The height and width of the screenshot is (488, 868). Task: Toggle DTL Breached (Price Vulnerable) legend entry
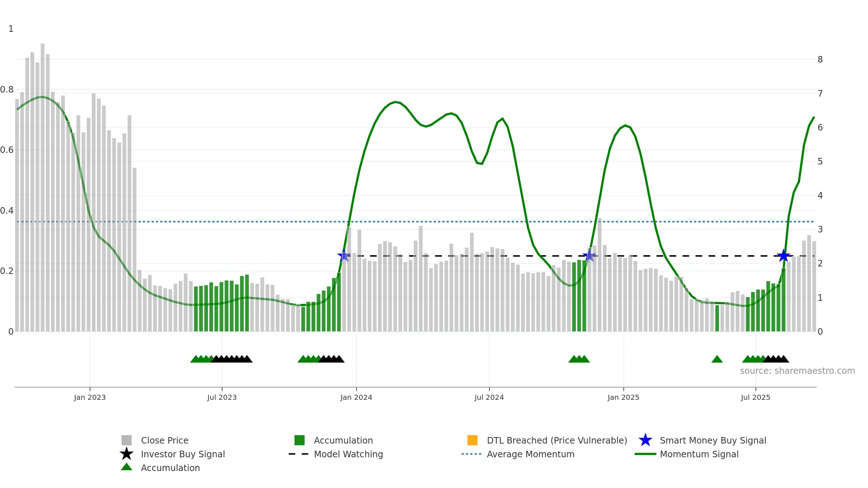[557, 440]
